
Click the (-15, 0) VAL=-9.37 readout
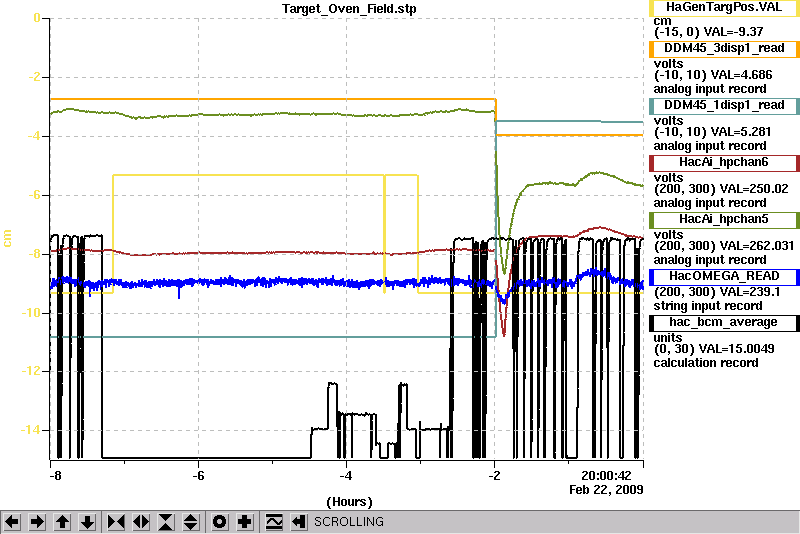click(709, 32)
